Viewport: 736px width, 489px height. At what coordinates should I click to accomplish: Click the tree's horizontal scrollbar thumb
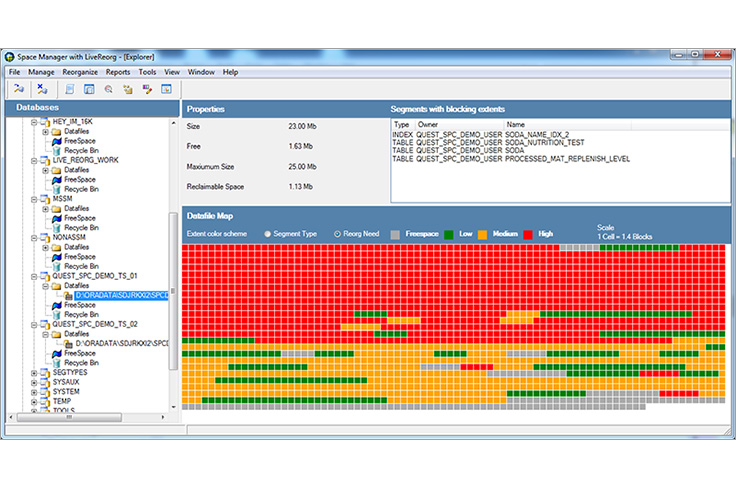pyautogui.click(x=69, y=417)
